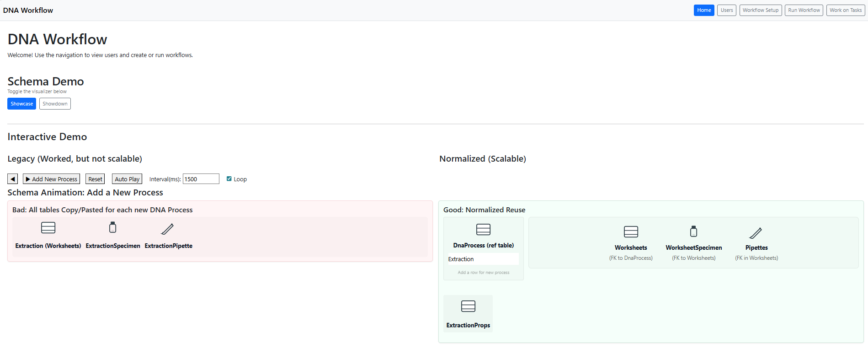
Task: Click the '(FK to DnaProcess)' caption
Action: [631, 258]
